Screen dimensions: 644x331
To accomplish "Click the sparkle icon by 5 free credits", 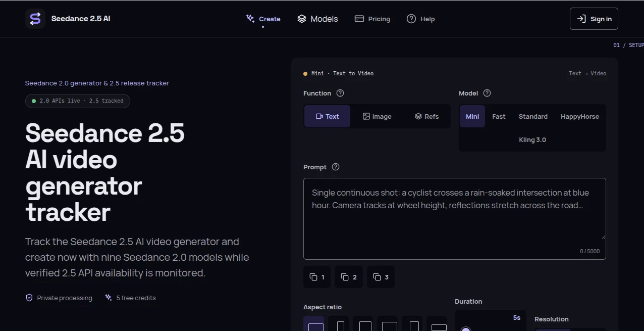I will 109,298.
